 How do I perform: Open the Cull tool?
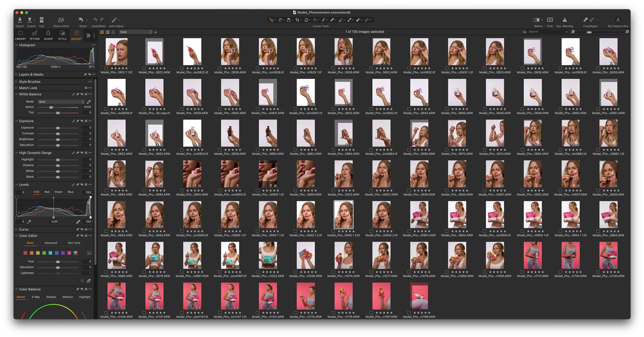coord(42,20)
